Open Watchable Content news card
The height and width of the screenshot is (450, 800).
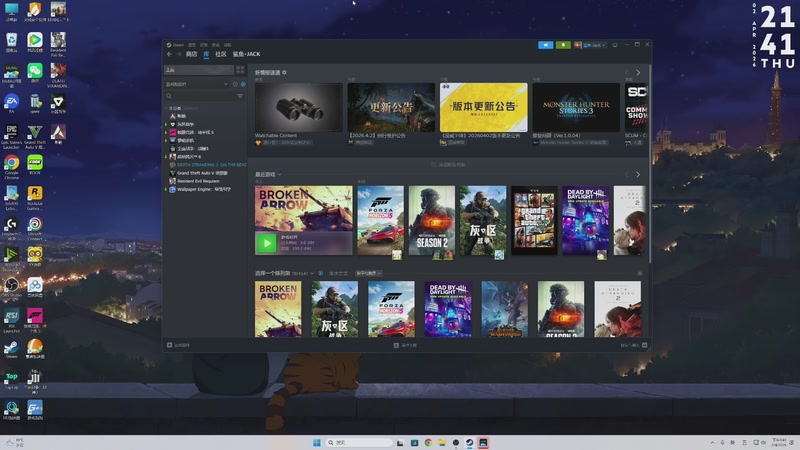click(298, 108)
